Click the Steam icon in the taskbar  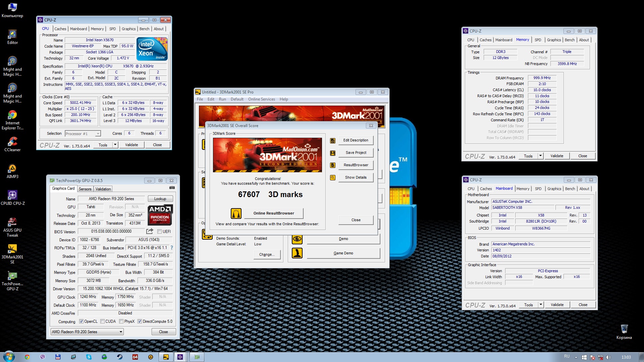click(x=120, y=357)
